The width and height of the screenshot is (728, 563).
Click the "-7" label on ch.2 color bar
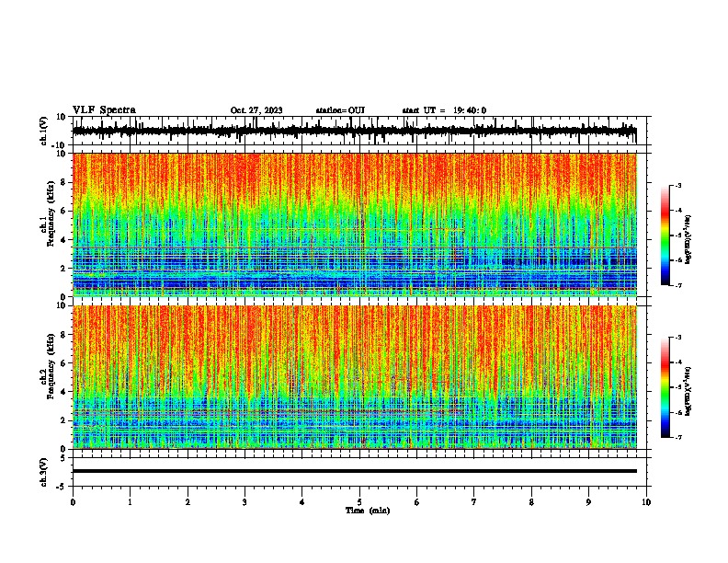pos(677,438)
